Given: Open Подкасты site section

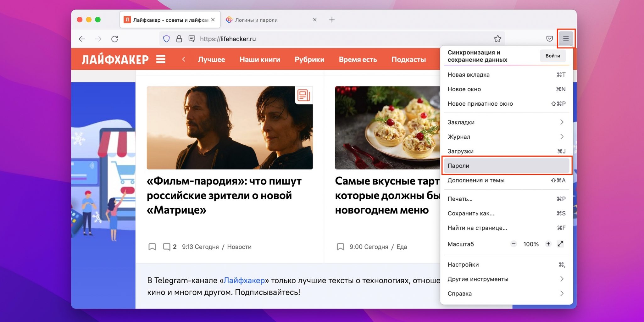Looking at the screenshot, I should 408,59.
